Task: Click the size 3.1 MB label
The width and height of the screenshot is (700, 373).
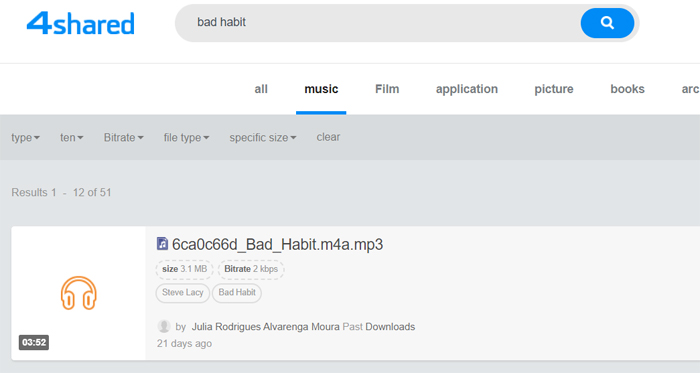Action: tap(184, 269)
